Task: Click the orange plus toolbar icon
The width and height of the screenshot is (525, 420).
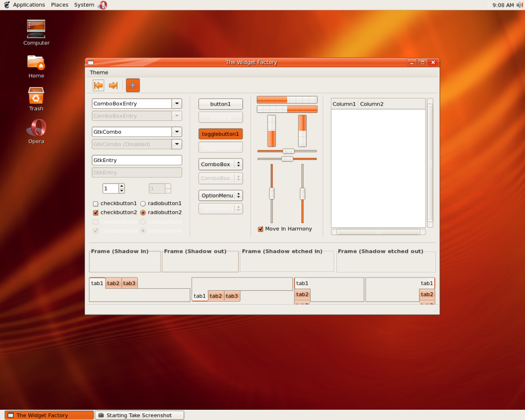Action: (133, 86)
